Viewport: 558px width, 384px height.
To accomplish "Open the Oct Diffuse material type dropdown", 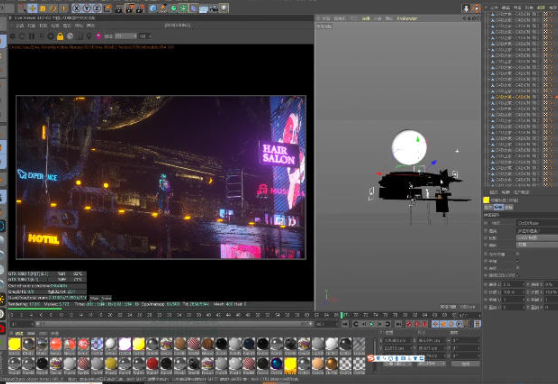I will coord(537,223).
